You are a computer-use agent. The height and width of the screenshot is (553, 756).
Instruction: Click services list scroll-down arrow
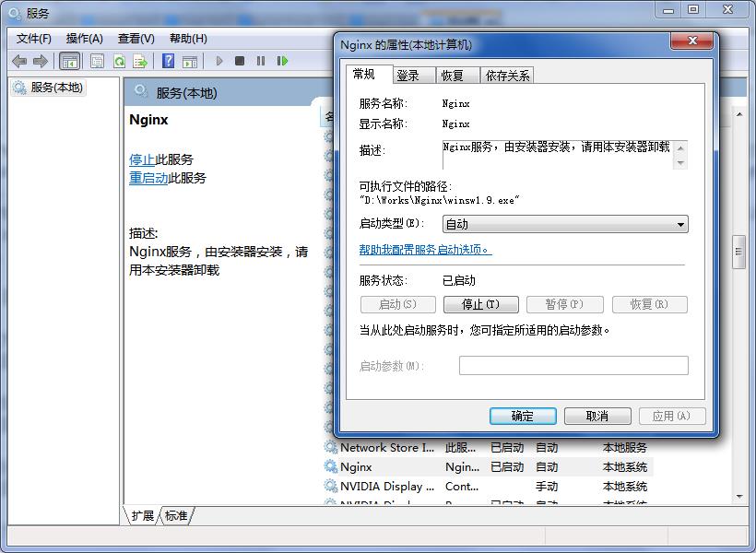[x=739, y=497]
